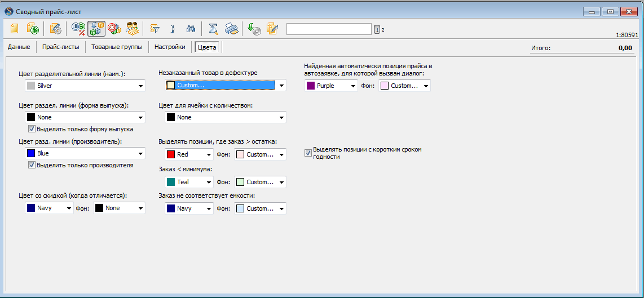This screenshot has width=644, height=298.
Task: Switch to the Данные tab
Action: [x=19, y=47]
